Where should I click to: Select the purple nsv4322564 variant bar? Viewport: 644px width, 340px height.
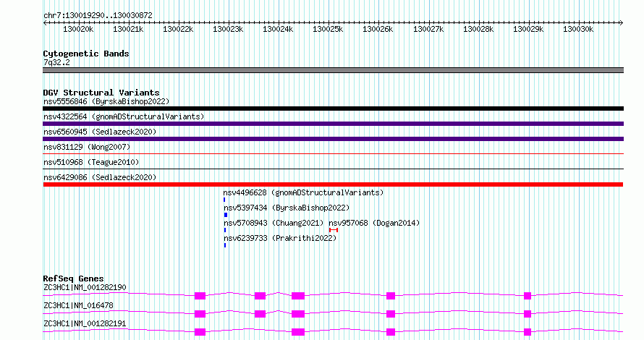[333, 124]
